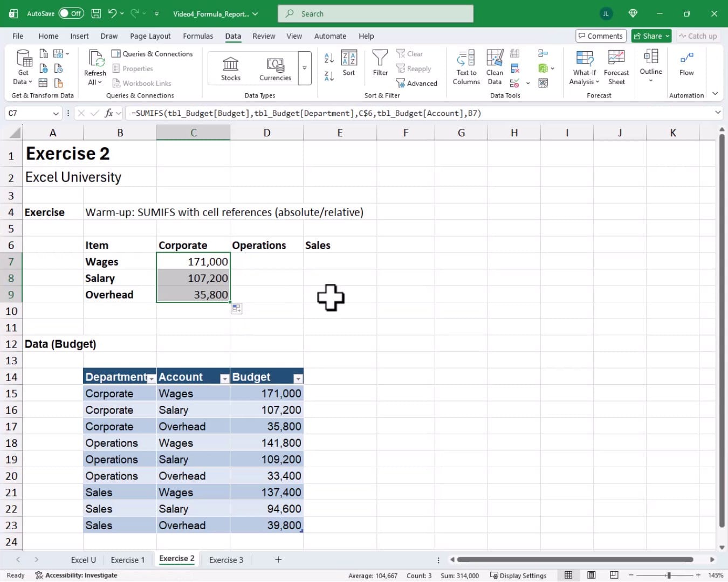Screen dimensions: 728x582
Task: Click the Auto Fill Options button
Action: tap(237, 309)
